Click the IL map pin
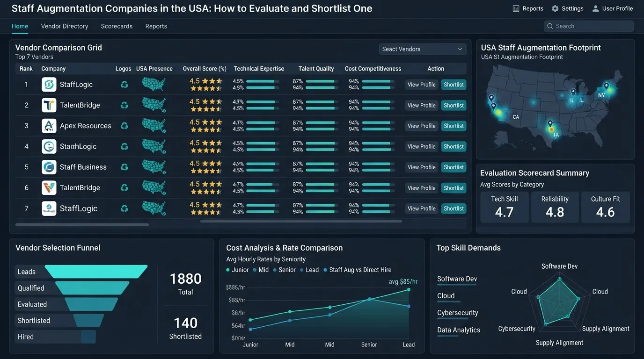Image resolution: width=644 pixels, height=359 pixels. coord(573,92)
